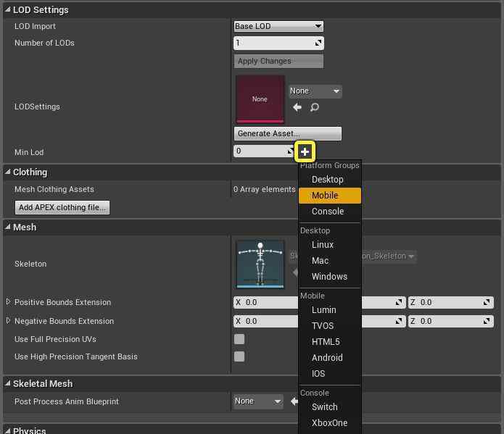Open Post Process Anim Blueprint None dropdown

point(258,401)
